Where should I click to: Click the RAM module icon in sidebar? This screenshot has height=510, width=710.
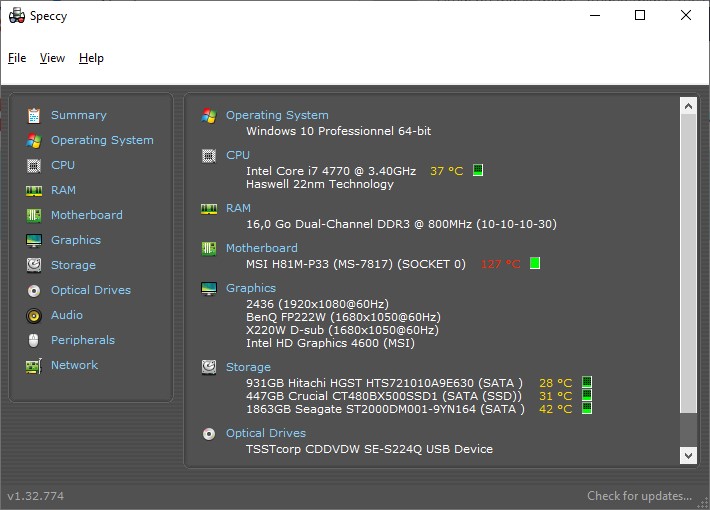pyautogui.click(x=34, y=190)
